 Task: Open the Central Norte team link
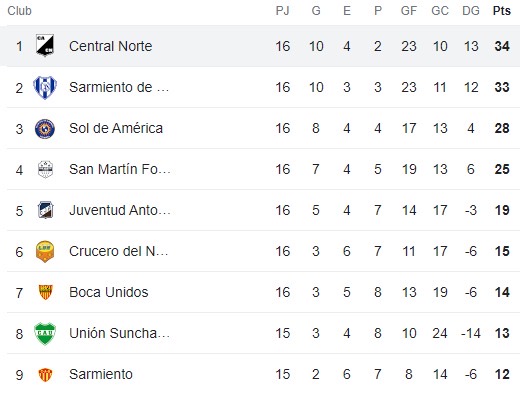click(110, 46)
